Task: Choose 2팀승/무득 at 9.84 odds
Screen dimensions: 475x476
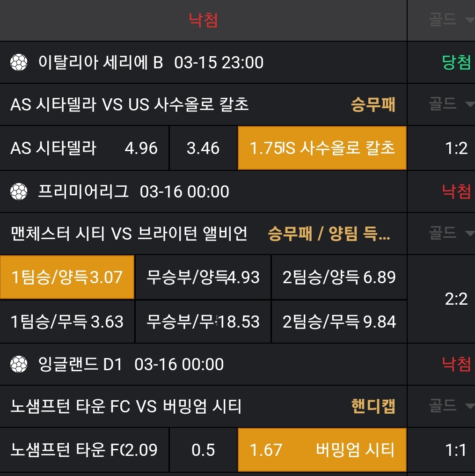Action: (x=339, y=322)
